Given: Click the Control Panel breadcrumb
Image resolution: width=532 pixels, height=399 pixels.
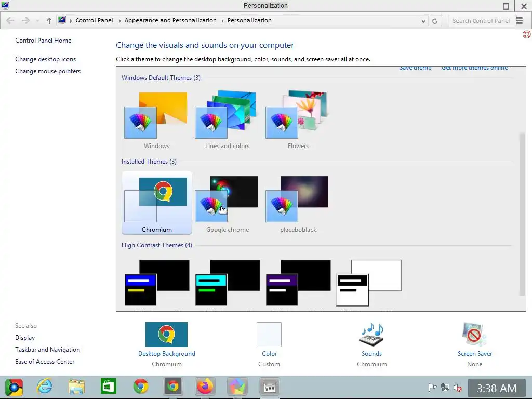Looking at the screenshot, I should coord(95,20).
